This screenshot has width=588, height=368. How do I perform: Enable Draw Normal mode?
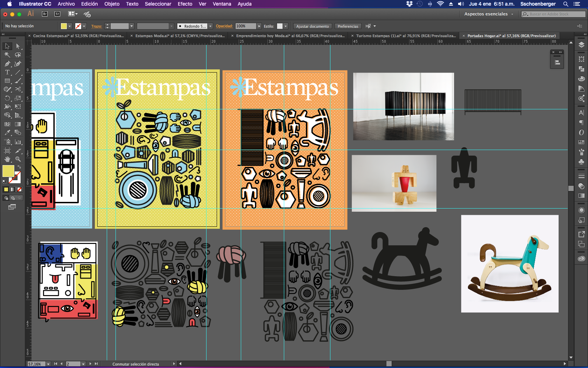[6, 198]
